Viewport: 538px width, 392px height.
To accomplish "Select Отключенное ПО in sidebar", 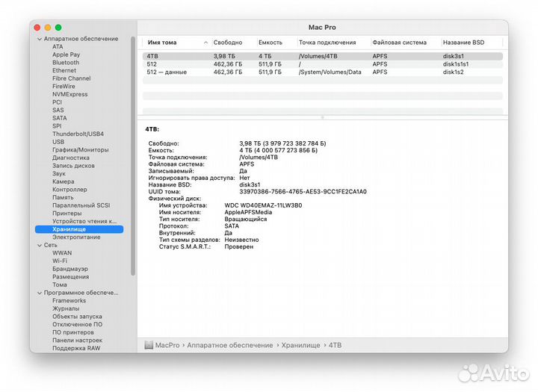I will click(77, 325).
